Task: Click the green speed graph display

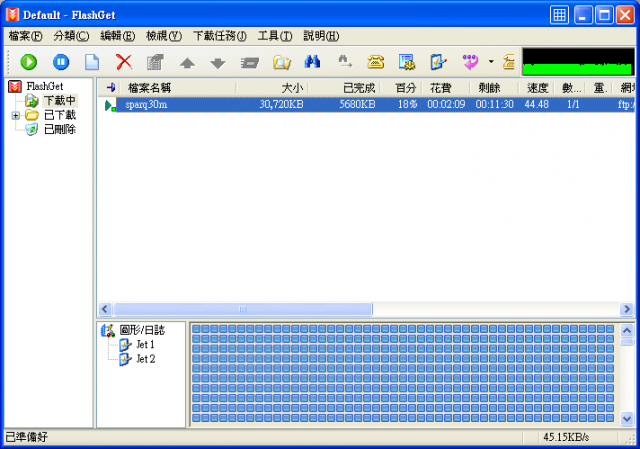Action: (578, 62)
